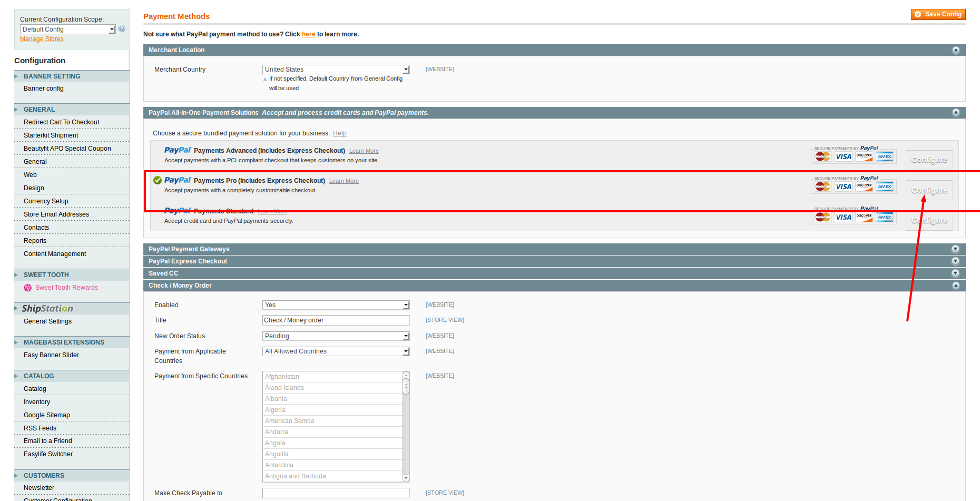
Task: Click Amex icon in Payments Advanced row
Action: pos(885,156)
